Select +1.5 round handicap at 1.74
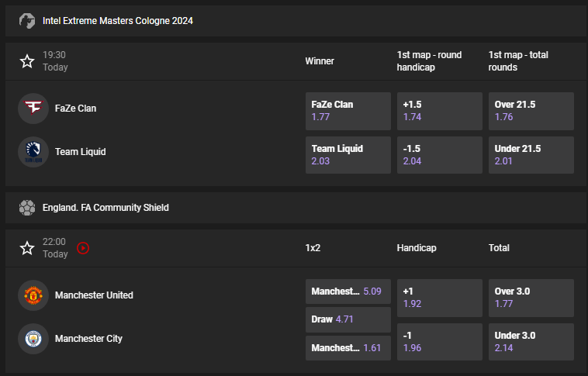Image resolution: width=588 pixels, height=376 pixels. 439,111
